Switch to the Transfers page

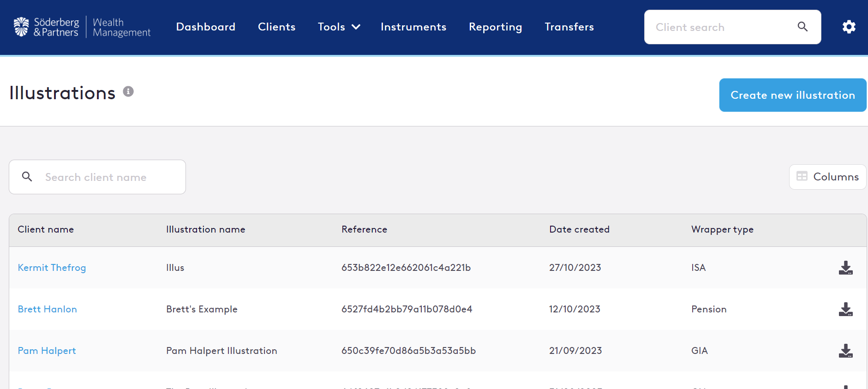pos(569,27)
